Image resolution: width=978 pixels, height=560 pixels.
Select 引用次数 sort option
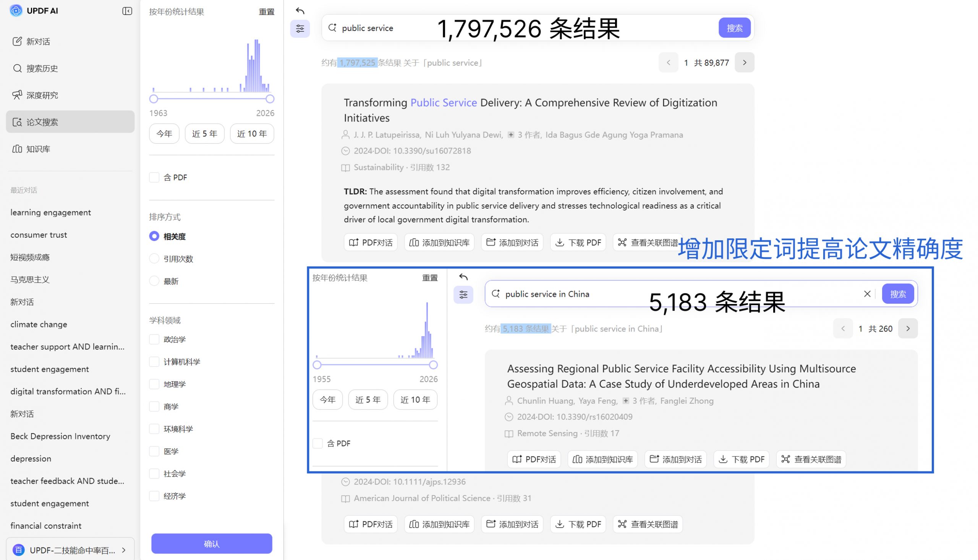pos(154,259)
